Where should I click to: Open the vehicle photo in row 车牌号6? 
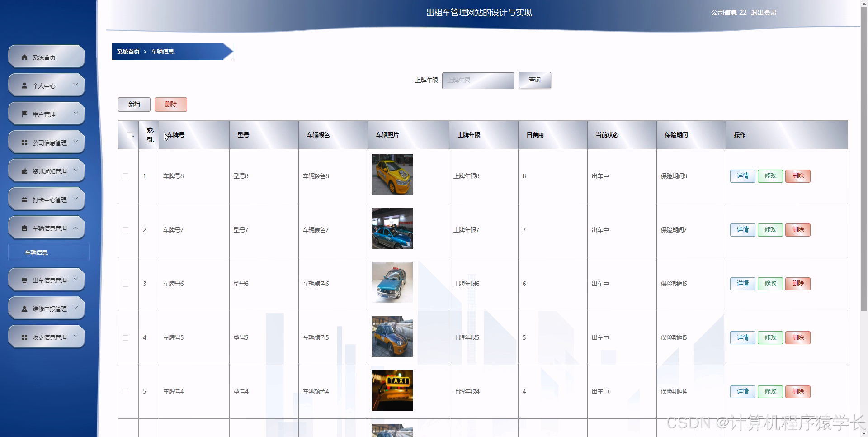point(392,282)
